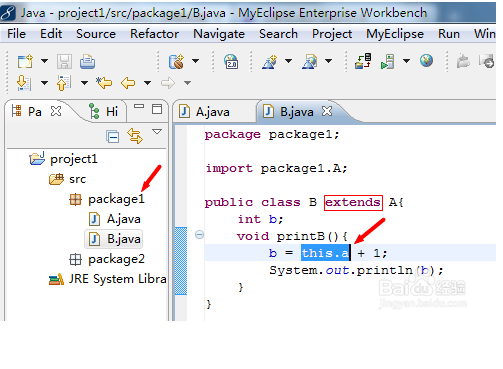Toggle Link with Editor in Package Explorer
Screen dimensions: 503x369
click(x=135, y=136)
